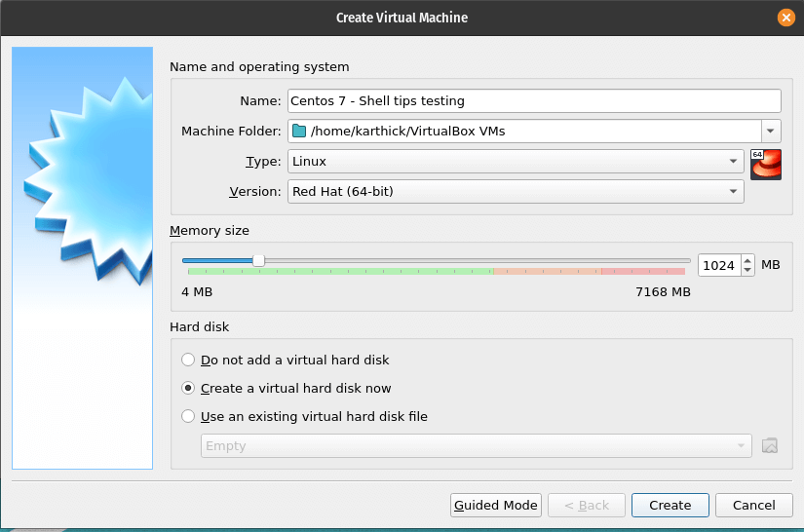Screen dimensions: 804x532
Task: Click the Type: label
Action: (263, 162)
